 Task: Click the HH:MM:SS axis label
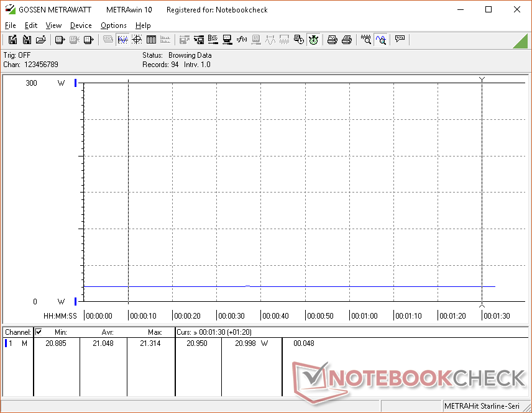click(60, 315)
